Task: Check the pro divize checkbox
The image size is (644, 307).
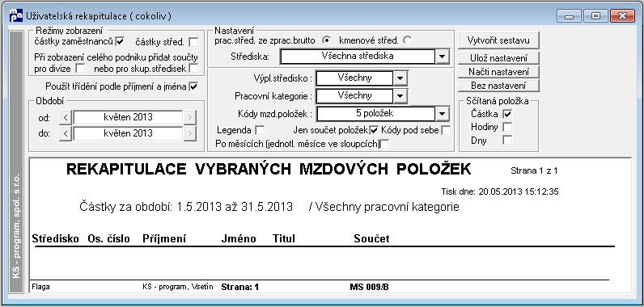Action: coord(81,68)
